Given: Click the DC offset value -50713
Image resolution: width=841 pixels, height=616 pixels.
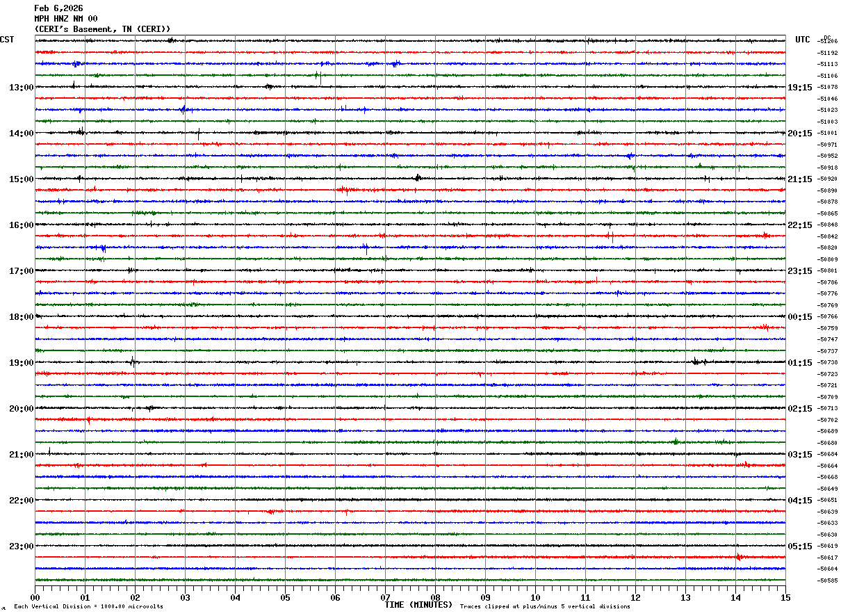Looking at the screenshot, I should (x=828, y=409).
